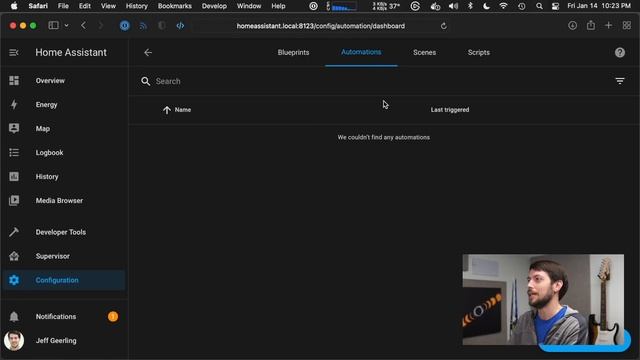Open the Media Browser panel

[64, 200]
